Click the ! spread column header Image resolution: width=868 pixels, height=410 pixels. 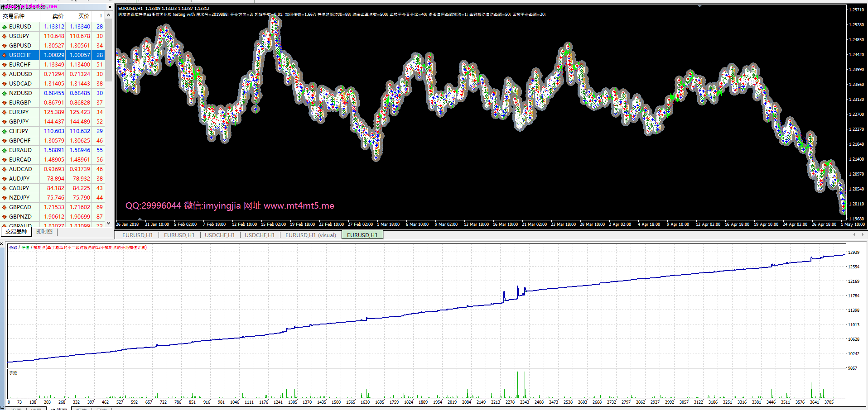click(x=99, y=16)
